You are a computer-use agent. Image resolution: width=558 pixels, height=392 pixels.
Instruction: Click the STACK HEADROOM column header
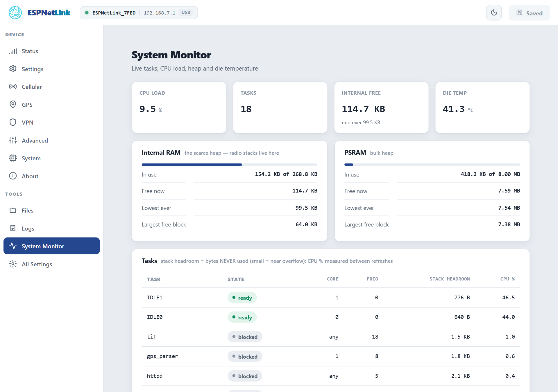point(450,279)
